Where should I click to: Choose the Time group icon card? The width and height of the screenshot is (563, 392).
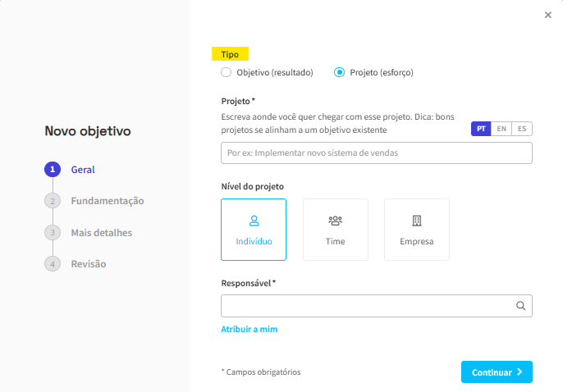(336, 230)
